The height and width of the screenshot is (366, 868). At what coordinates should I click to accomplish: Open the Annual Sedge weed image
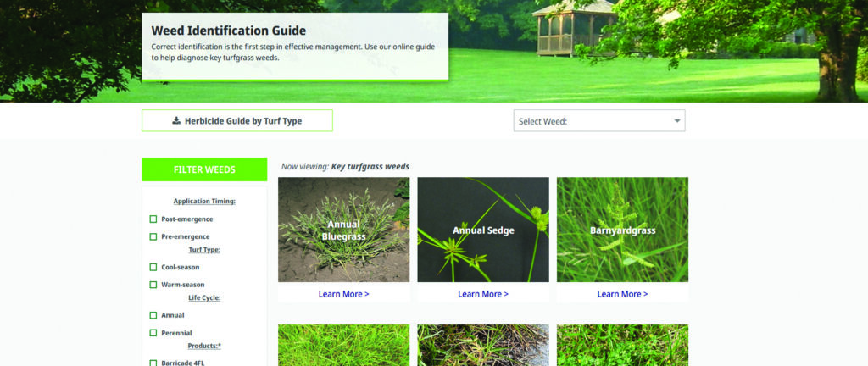click(x=483, y=230)
